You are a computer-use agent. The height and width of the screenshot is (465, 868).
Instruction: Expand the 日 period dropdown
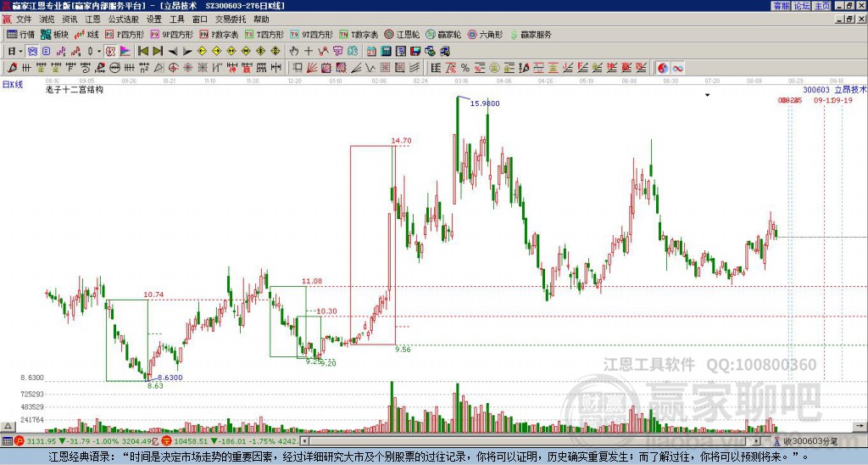(20, 52)
